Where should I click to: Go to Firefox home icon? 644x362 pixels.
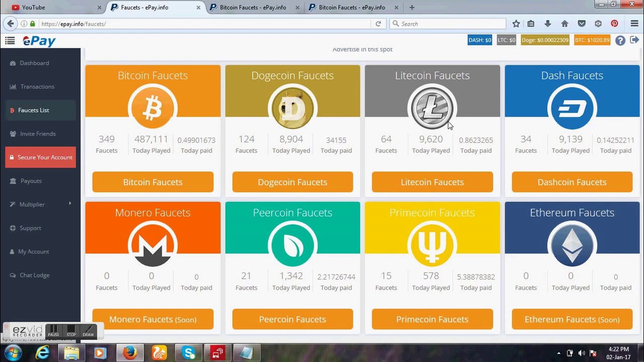click(565, 24)
